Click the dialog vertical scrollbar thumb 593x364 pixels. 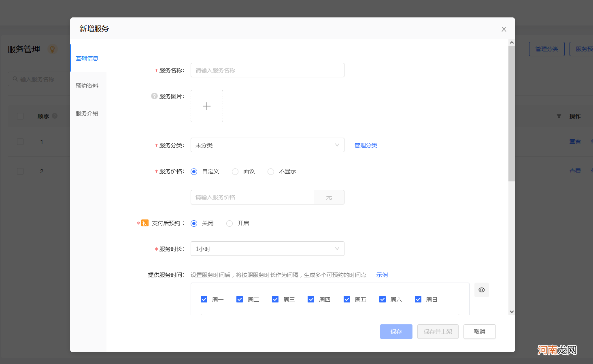512,114
